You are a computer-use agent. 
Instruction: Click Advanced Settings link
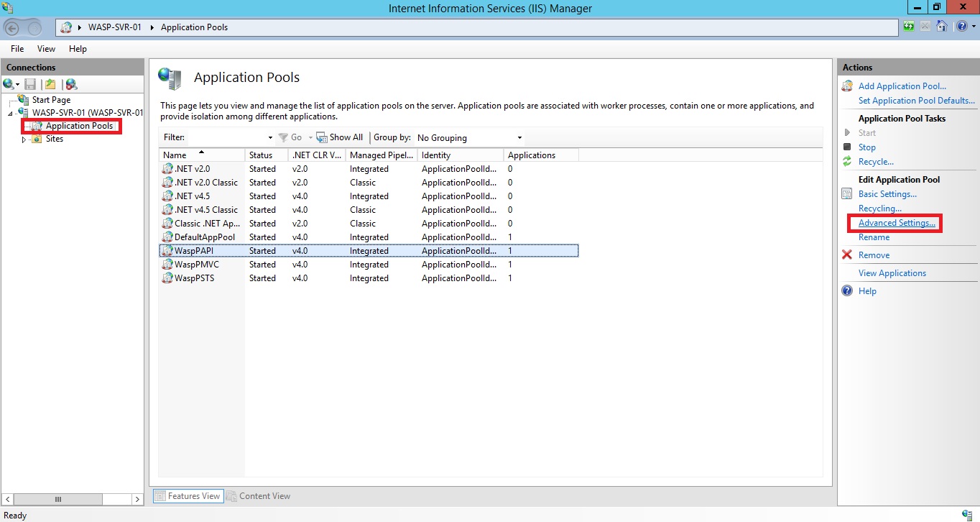[897, 223]
